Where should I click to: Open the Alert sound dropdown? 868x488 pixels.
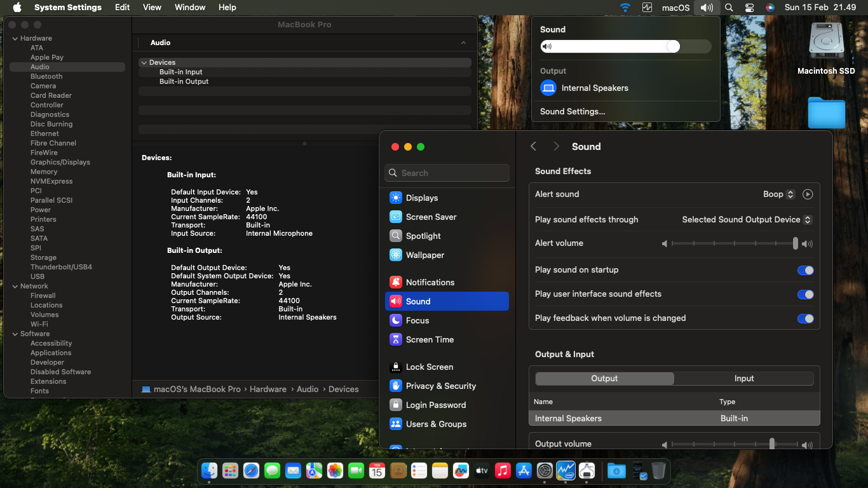coord(779,194)
